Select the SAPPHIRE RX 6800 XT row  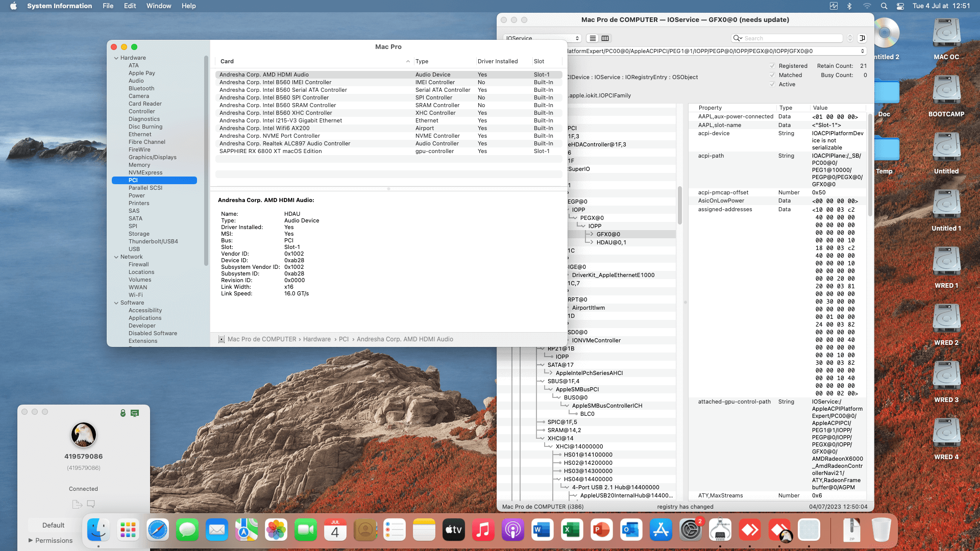point(388,151)
